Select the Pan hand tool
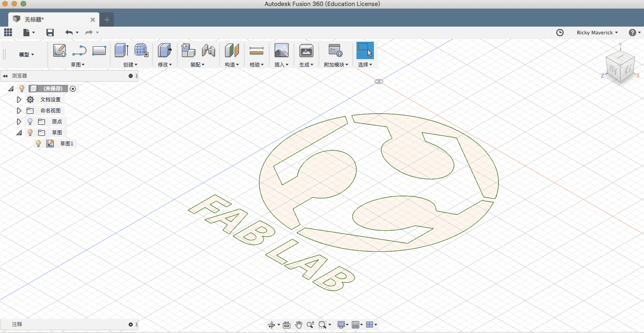The width and height of the screenshot is (644, 333). pyautogui.click(x=299, y=325)
